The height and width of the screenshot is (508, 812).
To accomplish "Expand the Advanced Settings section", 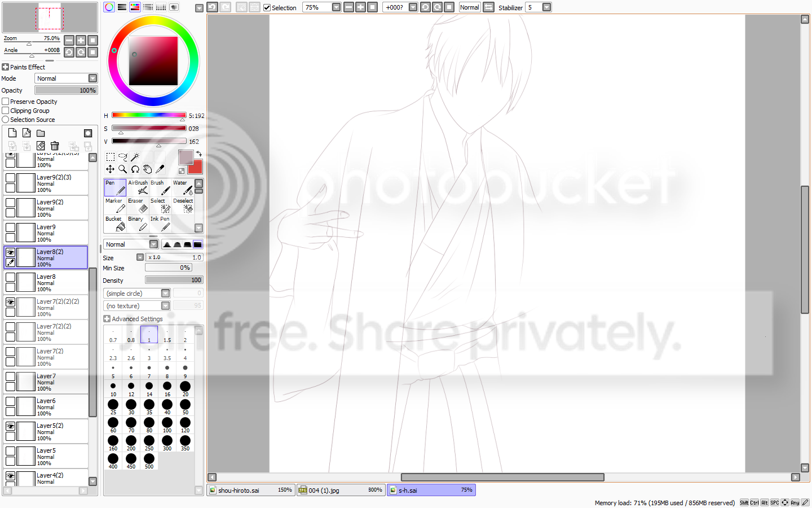I will tap(107, 319).
